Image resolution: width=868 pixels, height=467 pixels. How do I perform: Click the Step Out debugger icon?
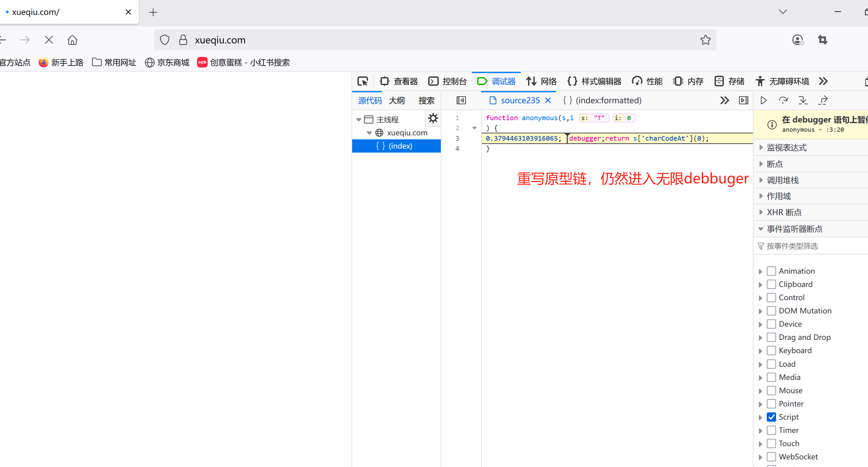(823, 100)
